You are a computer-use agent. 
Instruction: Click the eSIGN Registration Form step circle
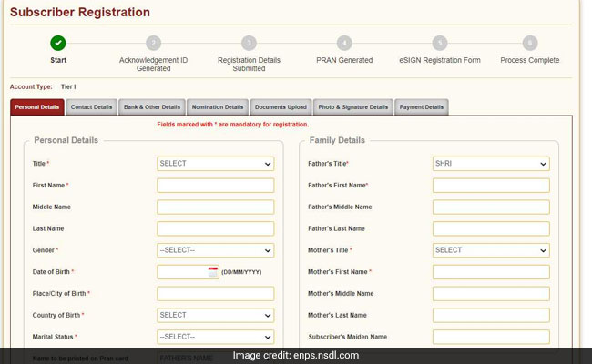[440, 43]
